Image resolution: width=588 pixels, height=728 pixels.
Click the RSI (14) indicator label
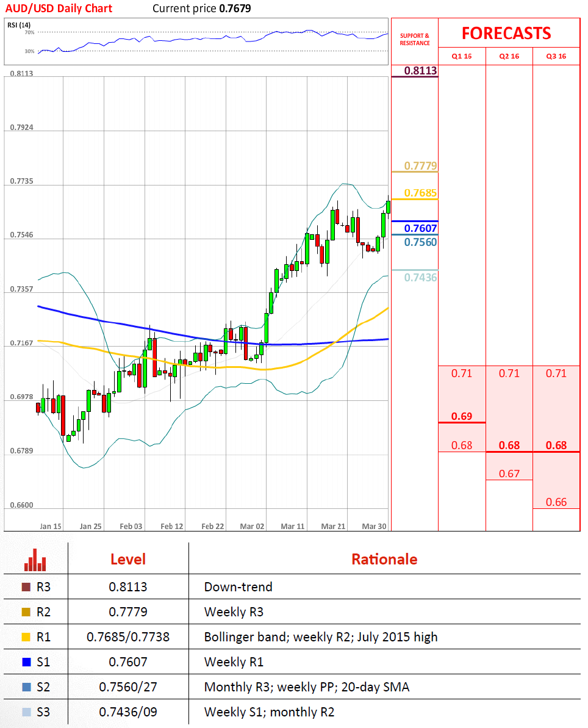(x=19, y=25)
